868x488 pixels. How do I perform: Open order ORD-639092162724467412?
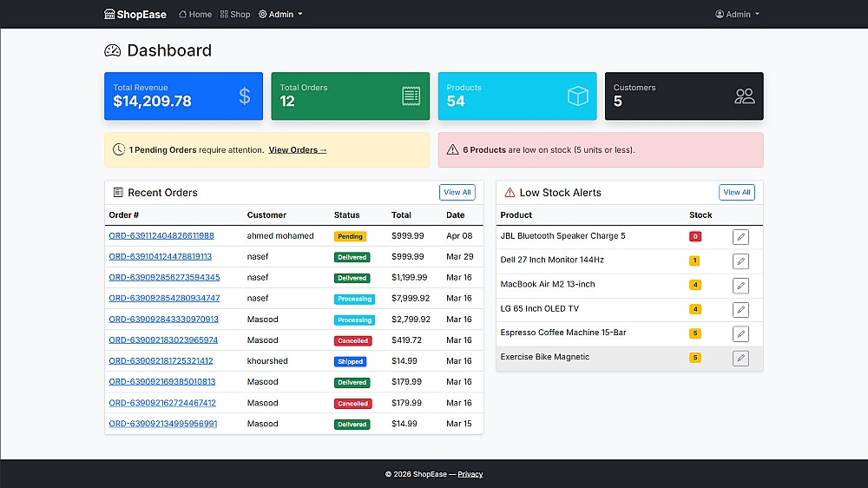pyautogui.click(x=163, y=403)
